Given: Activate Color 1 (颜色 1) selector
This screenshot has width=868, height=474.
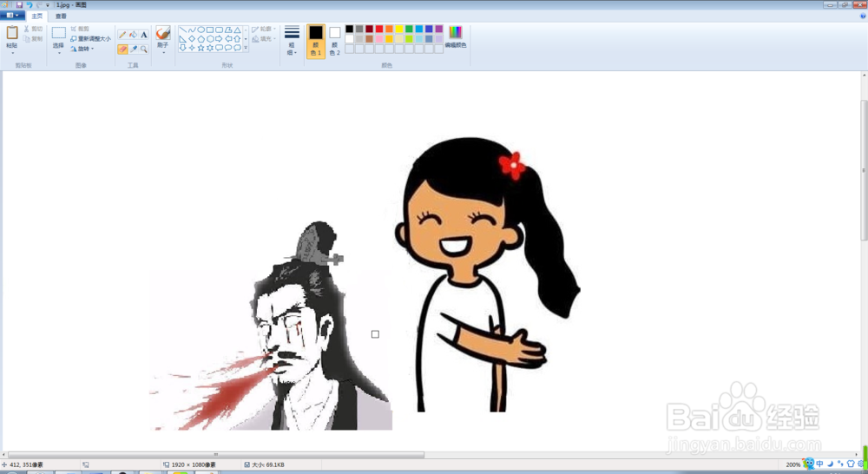Looking at the screenshot, I should pyautogui.click(x=316, y=41).
